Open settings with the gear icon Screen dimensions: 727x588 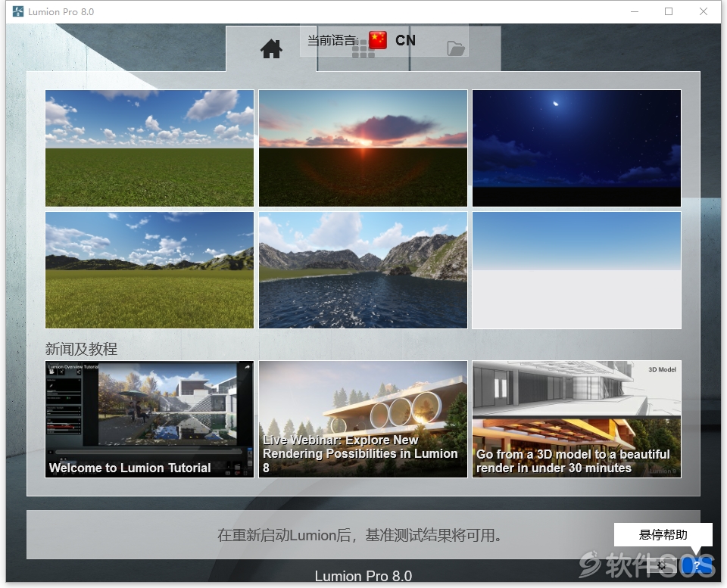point(662,565)
